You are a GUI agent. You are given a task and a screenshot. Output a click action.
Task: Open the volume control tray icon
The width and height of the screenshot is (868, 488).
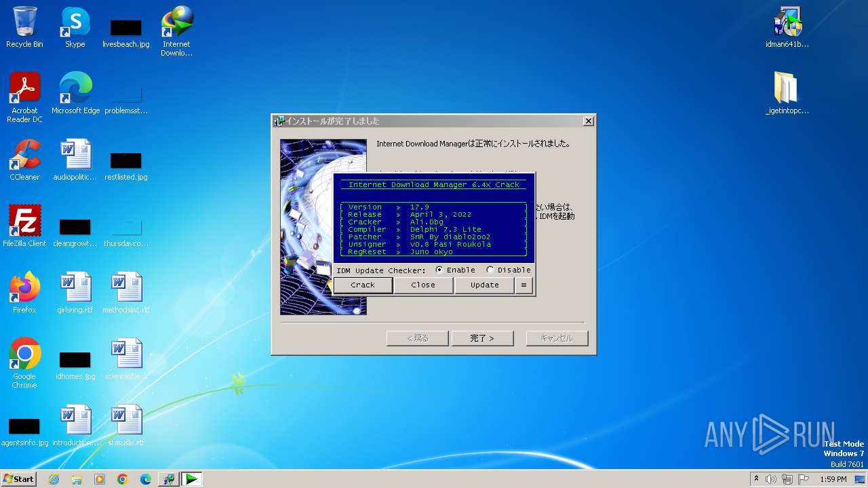pos(771,479)
